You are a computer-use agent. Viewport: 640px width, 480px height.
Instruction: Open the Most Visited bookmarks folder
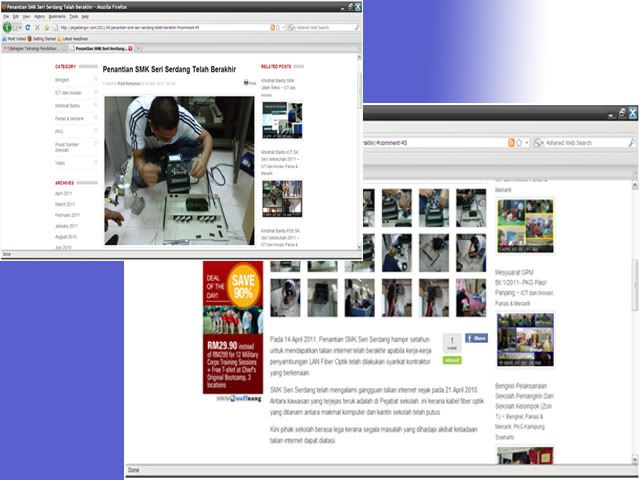coord(14,39)
